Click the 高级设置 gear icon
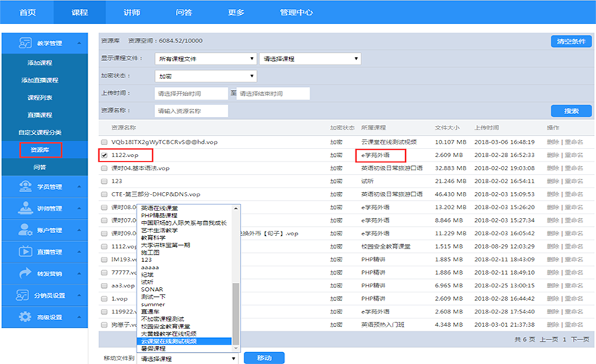 (23, 317)
